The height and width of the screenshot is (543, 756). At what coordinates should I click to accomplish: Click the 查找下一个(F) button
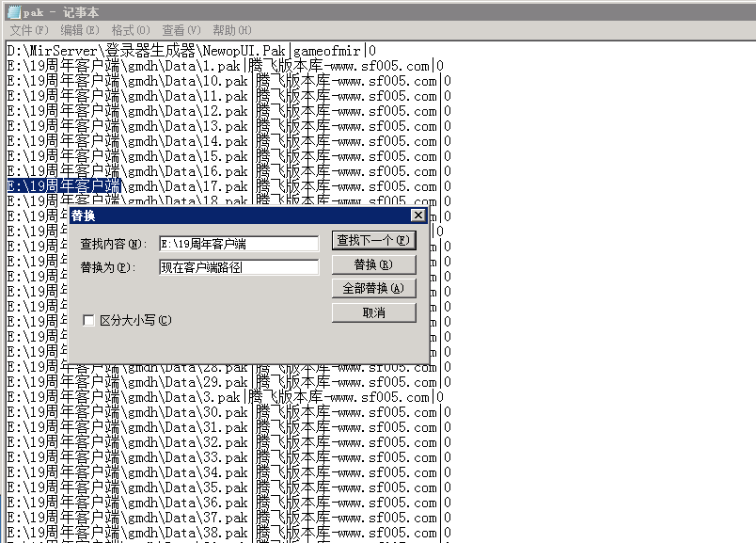coord(373,240)
